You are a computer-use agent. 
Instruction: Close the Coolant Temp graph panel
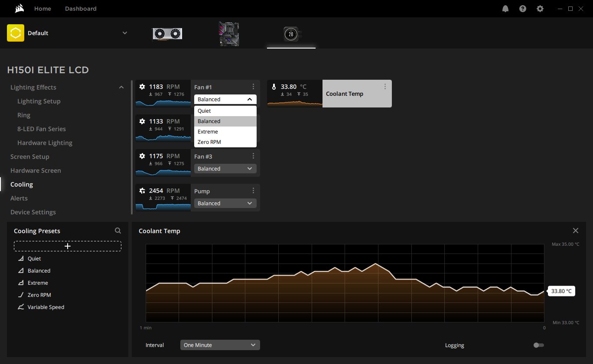576,231
